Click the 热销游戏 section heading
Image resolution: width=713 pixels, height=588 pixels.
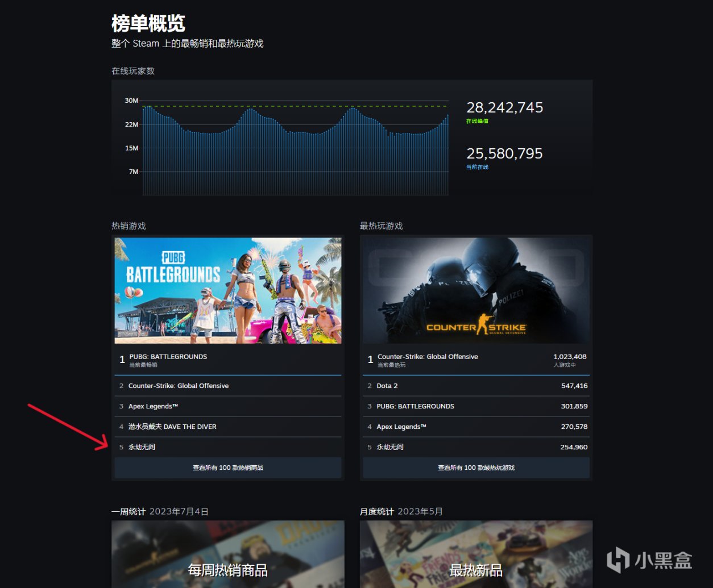[x=128, y=226]
